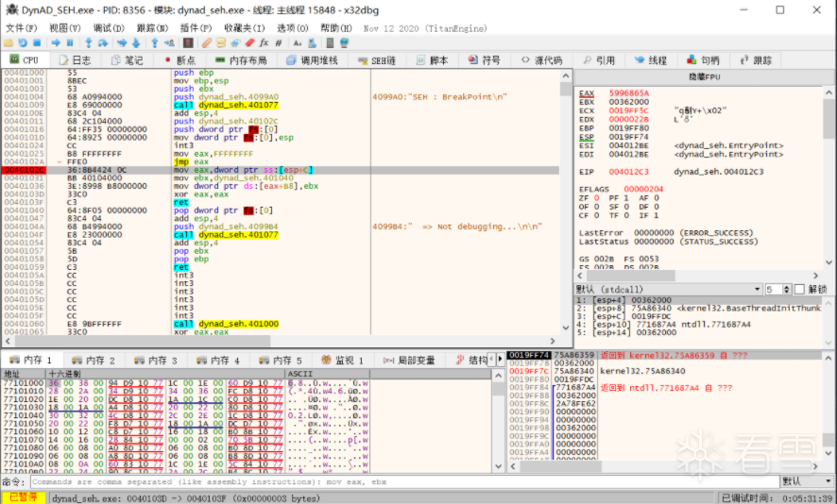Click the step into toolbar icon
The width and height of the screenshot is (837, 504).
(x=89, y=43)
